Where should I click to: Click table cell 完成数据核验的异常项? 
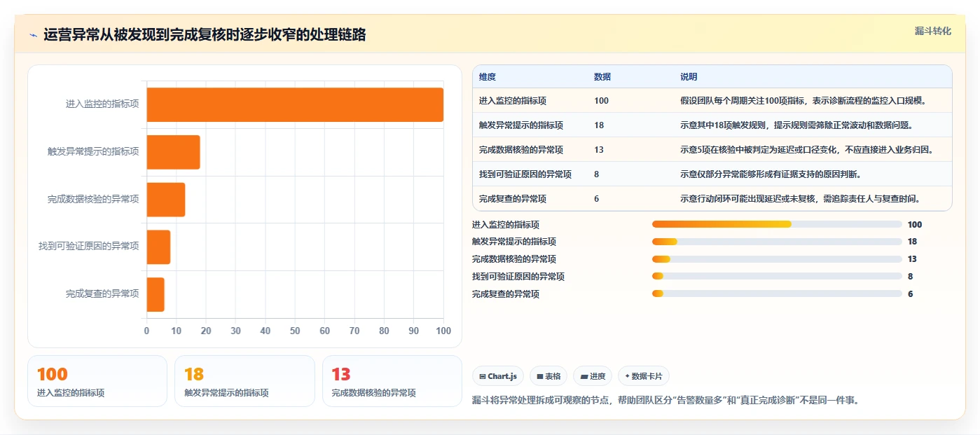[521, 150]
